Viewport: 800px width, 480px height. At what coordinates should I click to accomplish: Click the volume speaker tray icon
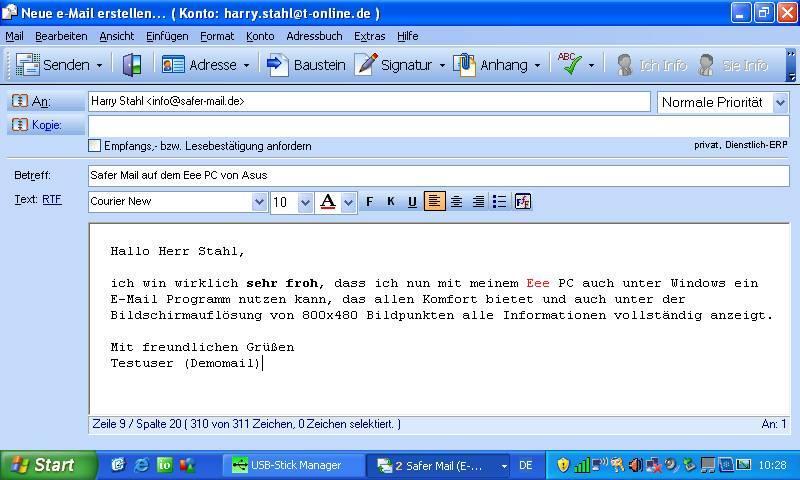tap(635, 465)
